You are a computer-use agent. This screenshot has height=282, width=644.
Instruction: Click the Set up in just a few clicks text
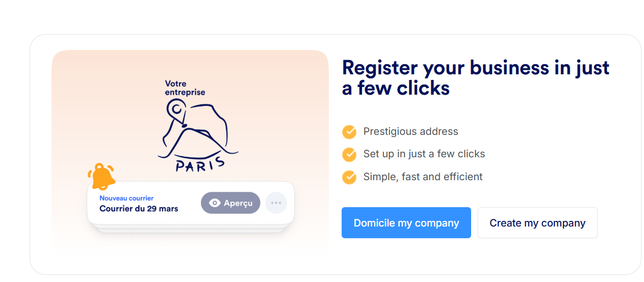[424, 154]
